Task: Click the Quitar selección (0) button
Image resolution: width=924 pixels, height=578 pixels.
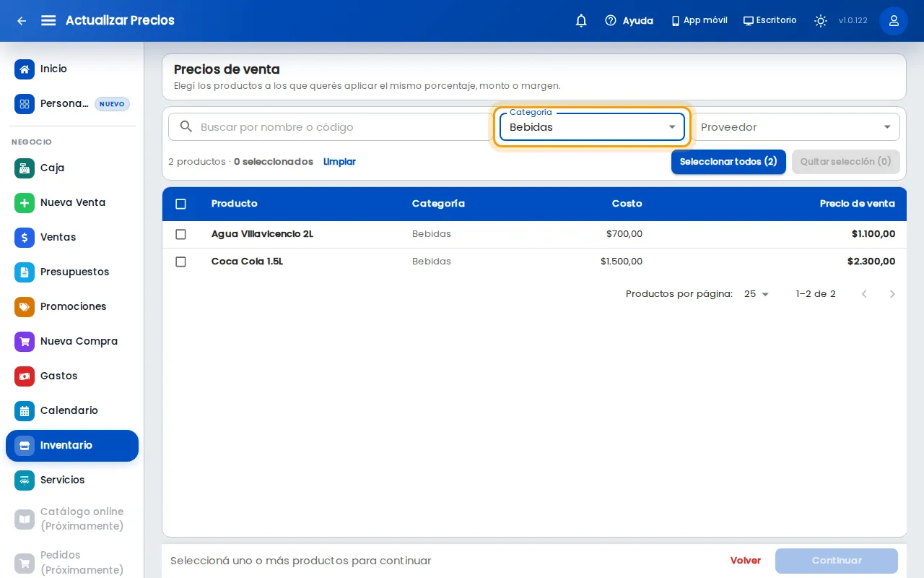Action: pyautogui.click(x=846, y=162)
